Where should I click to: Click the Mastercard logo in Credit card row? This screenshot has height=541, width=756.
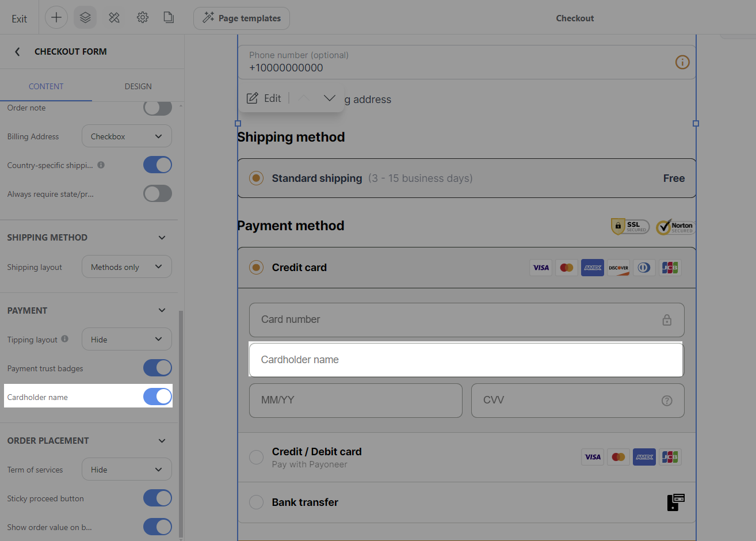(567, 268)
